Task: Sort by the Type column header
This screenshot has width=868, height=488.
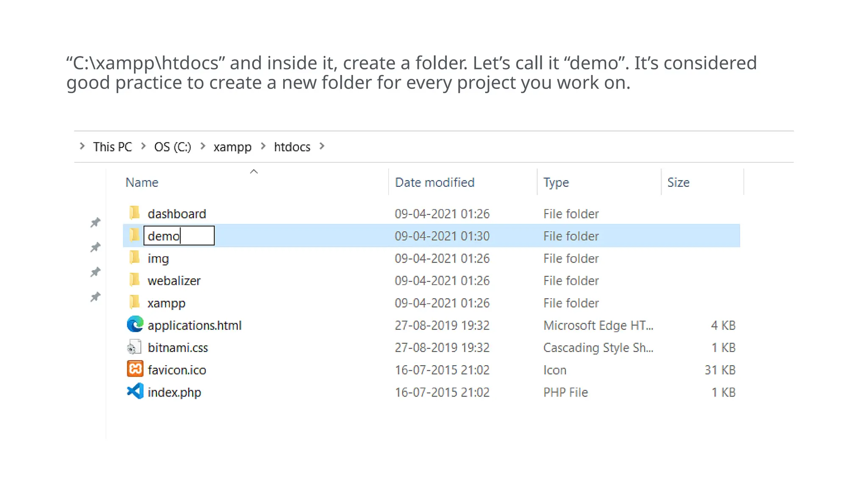Action: [556, 183]
